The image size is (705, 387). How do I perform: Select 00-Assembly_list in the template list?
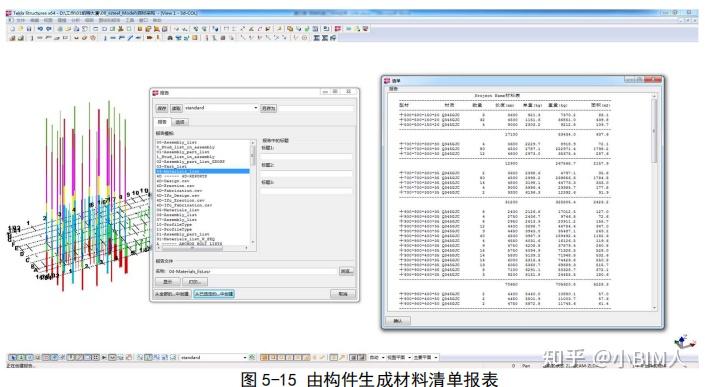[x=177, y=142]
